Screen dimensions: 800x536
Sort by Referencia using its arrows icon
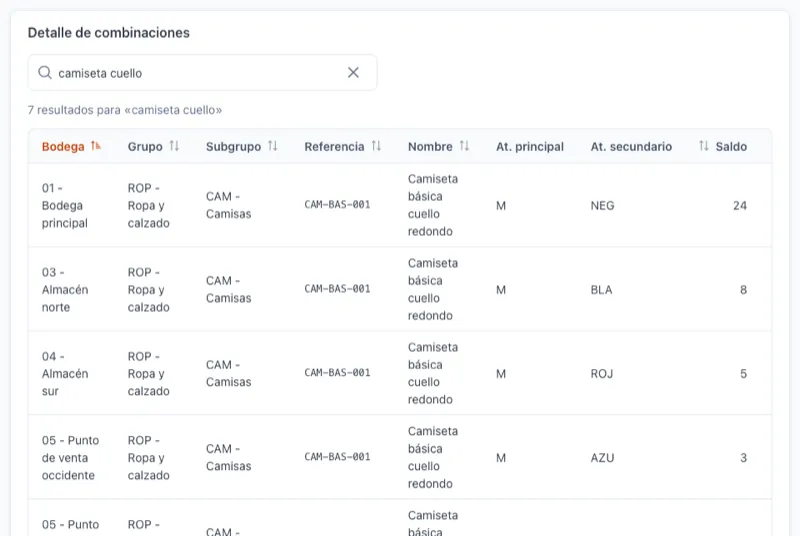click(376, 146)
